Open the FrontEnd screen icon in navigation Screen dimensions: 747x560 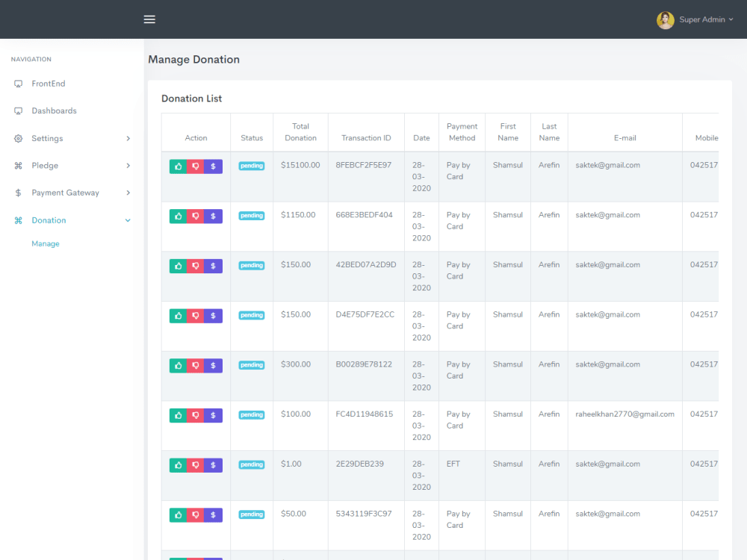coord(18,83)
